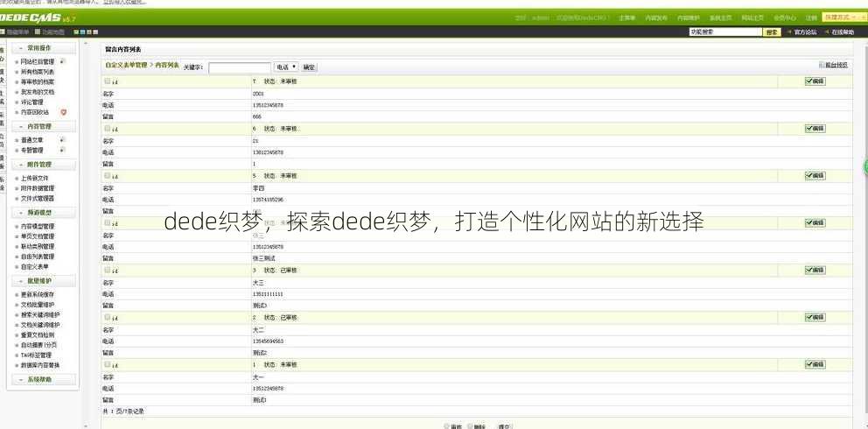The image size is (868, 429).
Task: Tick the checkbox for record id 7
Action: tap(108, 81)
